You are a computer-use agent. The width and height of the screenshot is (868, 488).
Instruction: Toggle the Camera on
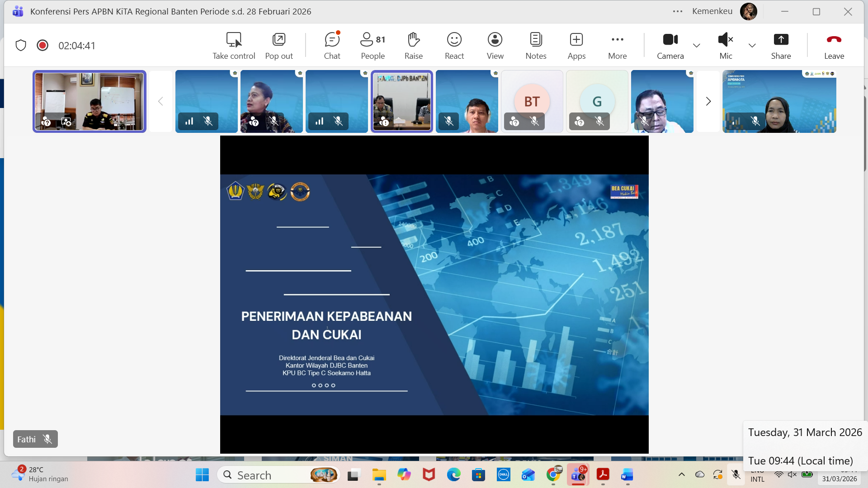670,45
